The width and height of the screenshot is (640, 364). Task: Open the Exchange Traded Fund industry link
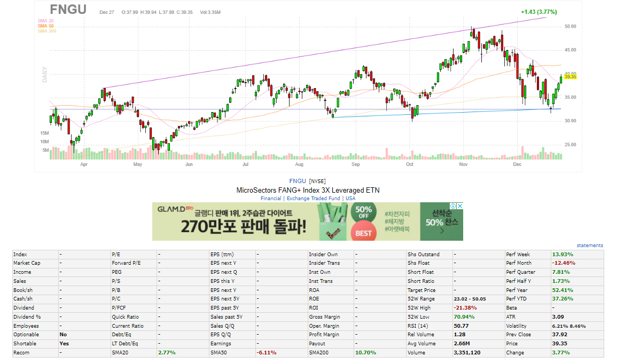(313, 199)
